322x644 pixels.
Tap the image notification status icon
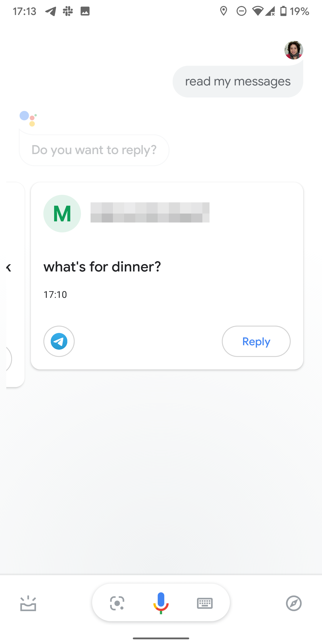pos(85,11)
